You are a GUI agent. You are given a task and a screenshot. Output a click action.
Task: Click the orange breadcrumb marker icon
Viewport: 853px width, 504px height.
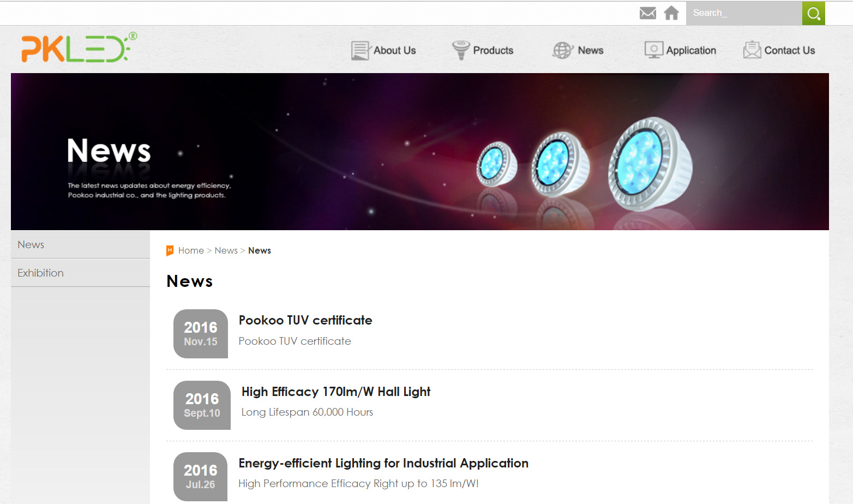[170, 250]
